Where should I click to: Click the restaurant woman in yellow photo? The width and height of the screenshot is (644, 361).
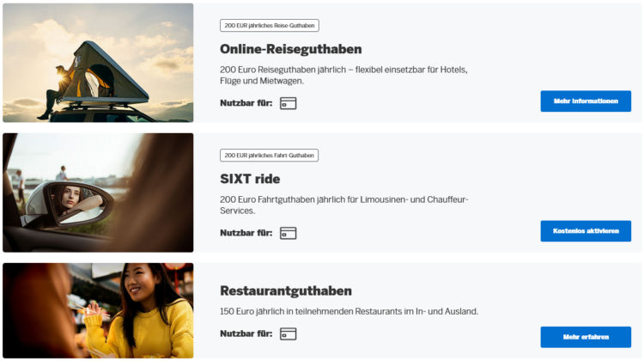coord(98,310)
